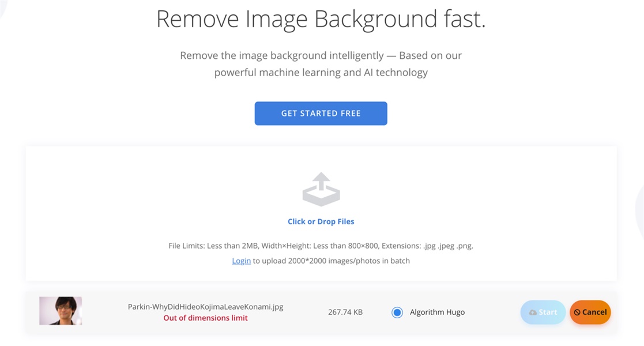Click the cloud icon in Start button
Viewport: 644px width, 346px height.
click(x=533, y=313)
